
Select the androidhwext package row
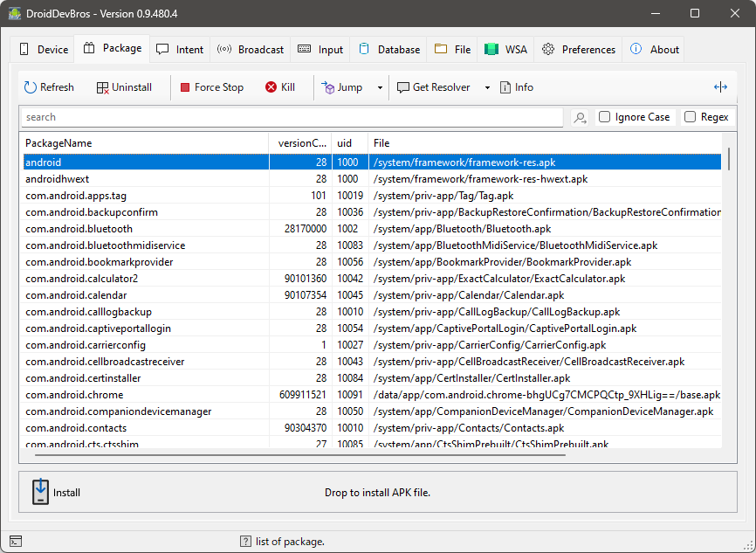[x=371, y=179]
